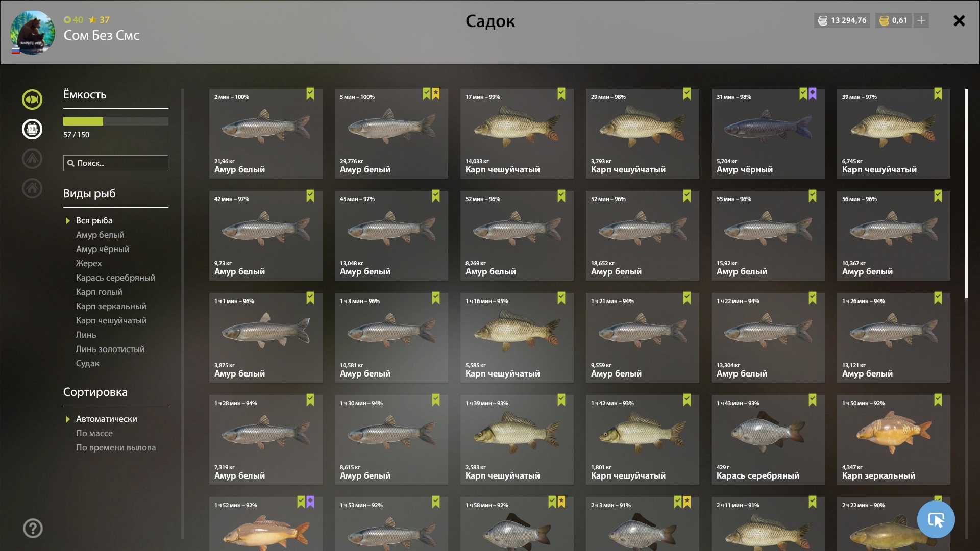Open the help question mark icon

click(33, 529)
